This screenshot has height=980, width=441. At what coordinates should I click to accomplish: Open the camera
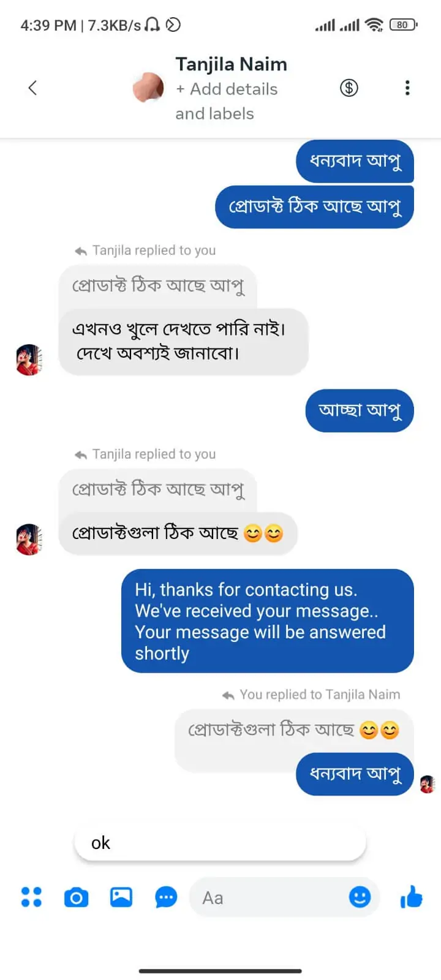pos(76,898)
